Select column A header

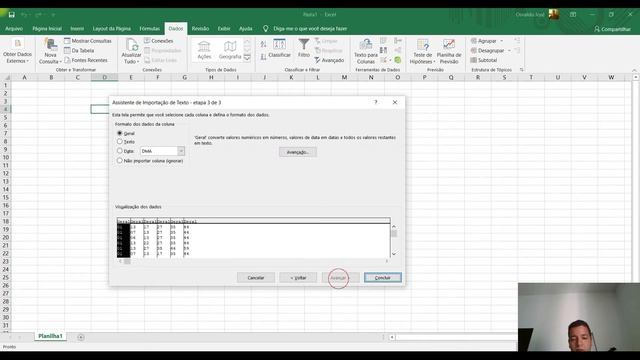24,77
